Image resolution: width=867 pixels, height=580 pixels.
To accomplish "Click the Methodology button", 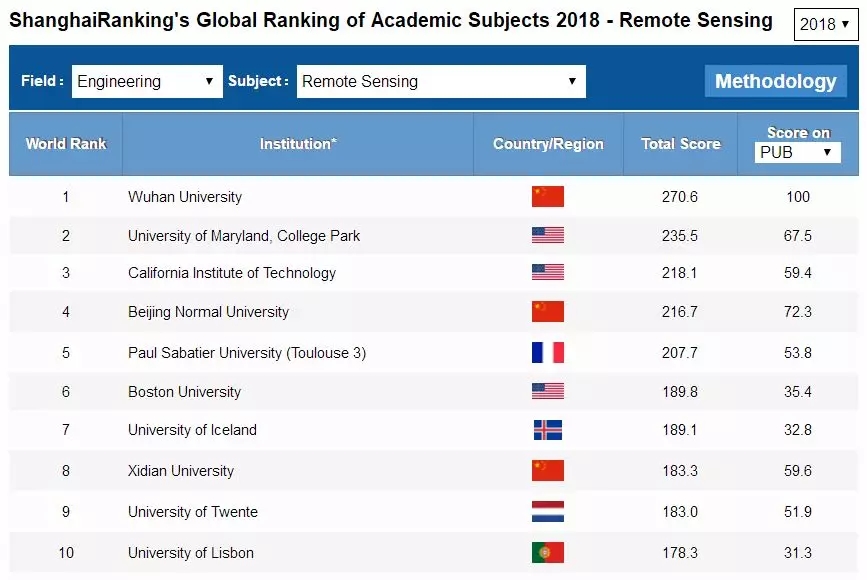I will [x=775, y=82].
